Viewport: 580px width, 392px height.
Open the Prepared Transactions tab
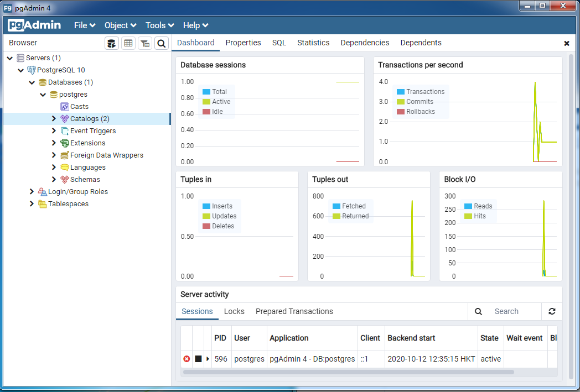coord(294,311)
